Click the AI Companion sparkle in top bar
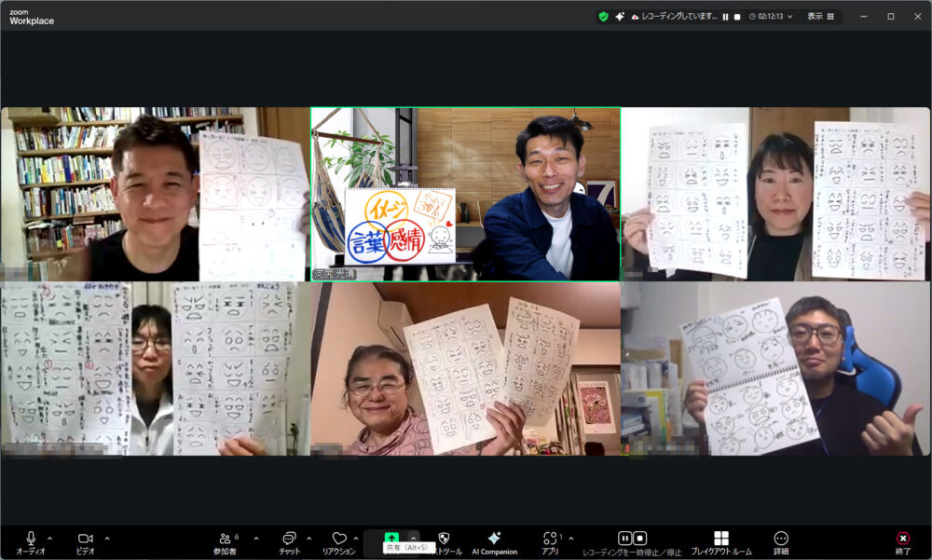This screenshot has width=932, height=560. click(x=620, y=17)
